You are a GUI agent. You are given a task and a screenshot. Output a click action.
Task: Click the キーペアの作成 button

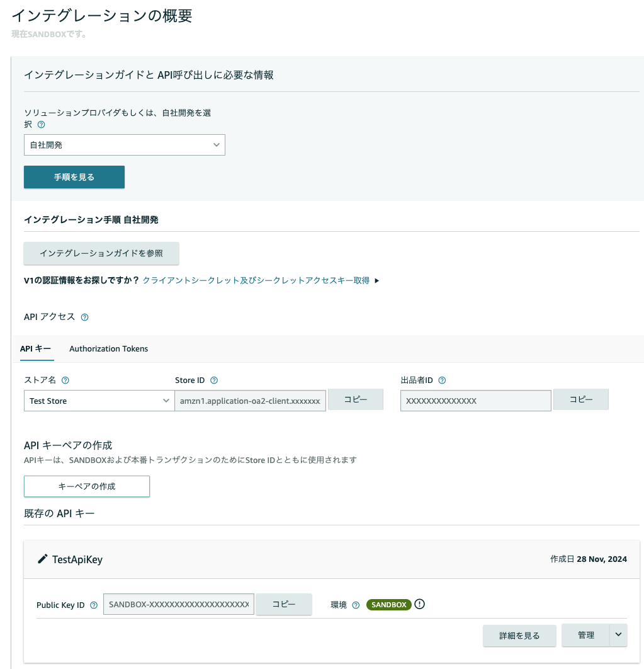click(87, 486)
